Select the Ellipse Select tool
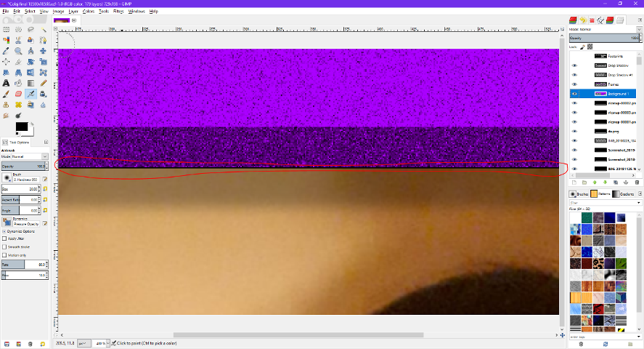 (18, 30)
